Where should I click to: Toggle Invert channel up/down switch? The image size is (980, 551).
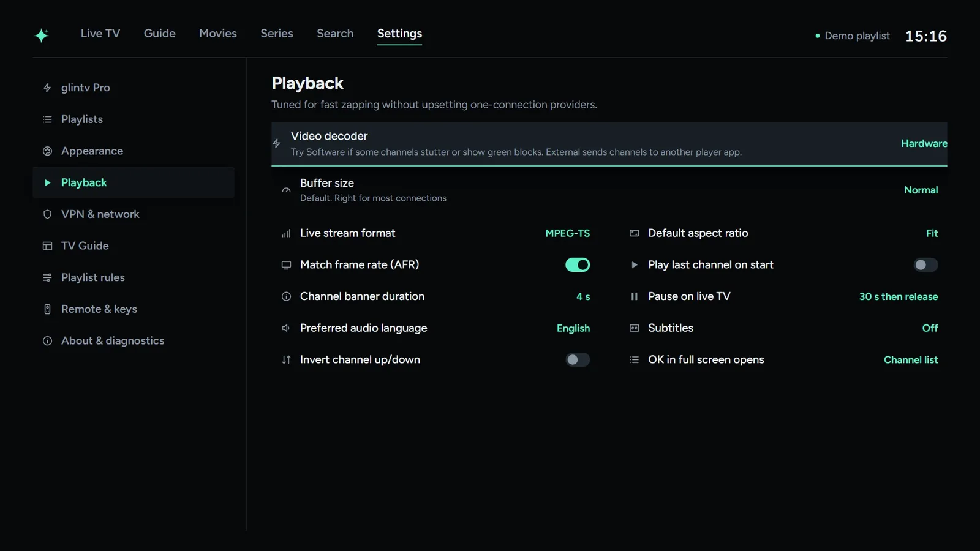[x=578, y=360]
